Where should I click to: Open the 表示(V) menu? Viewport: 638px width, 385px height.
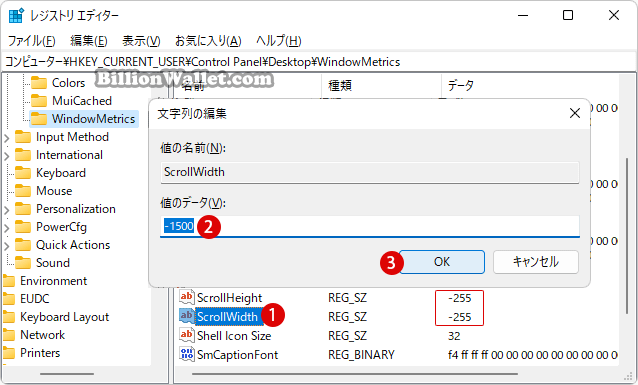point(141,41)
